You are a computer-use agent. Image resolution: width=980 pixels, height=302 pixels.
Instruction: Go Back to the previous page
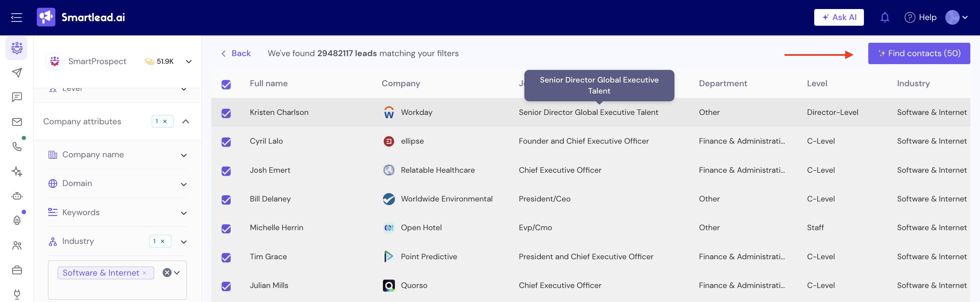coord(236,53)
